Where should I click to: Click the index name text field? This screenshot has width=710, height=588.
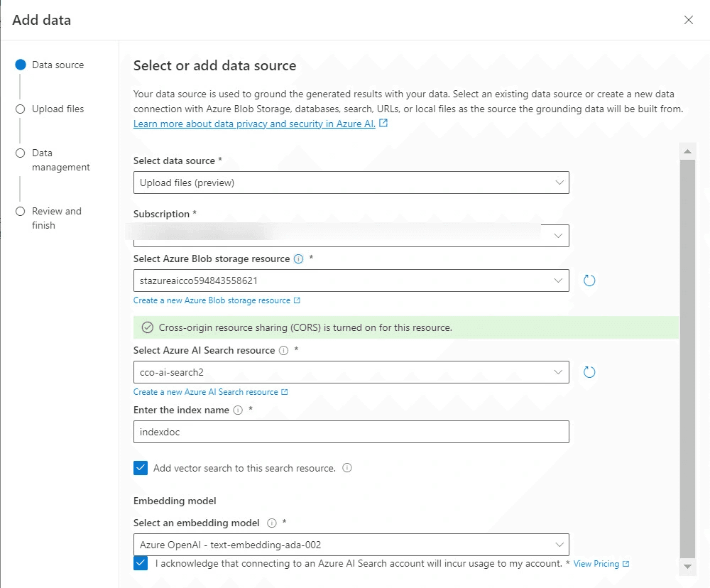(x=351, y=432)
